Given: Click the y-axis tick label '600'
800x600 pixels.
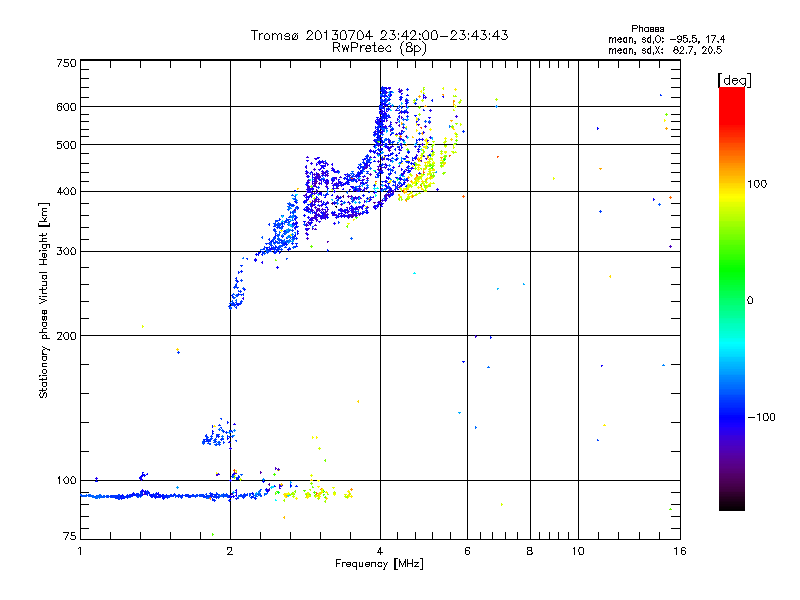Looking at the screenshot, I should click(66, 107).
